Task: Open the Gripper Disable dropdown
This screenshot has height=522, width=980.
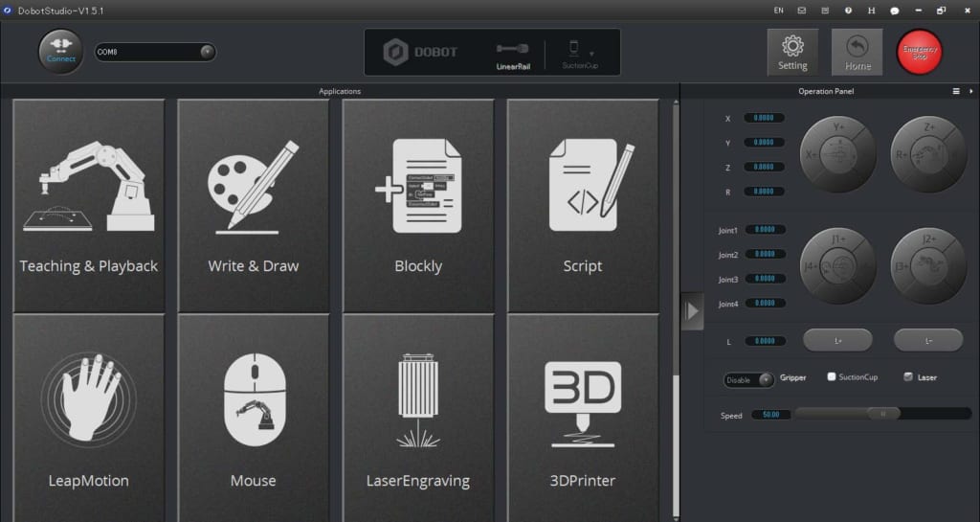Action: [748, 379]
